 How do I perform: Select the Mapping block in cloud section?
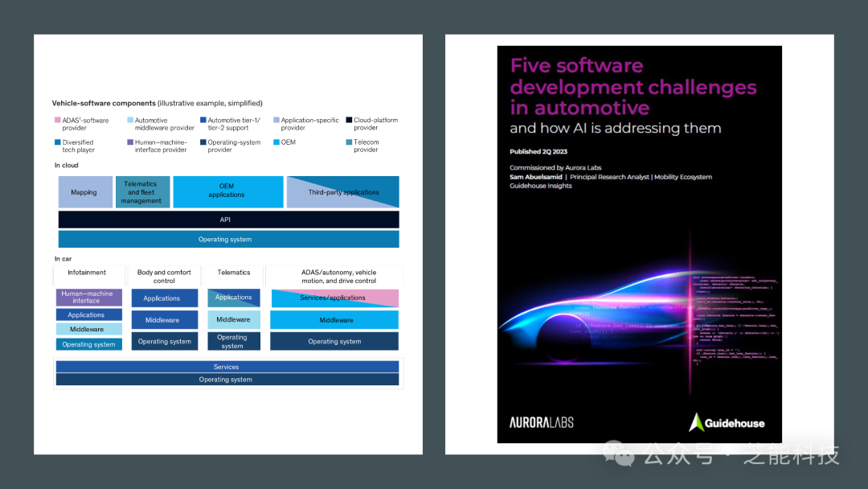85,192
